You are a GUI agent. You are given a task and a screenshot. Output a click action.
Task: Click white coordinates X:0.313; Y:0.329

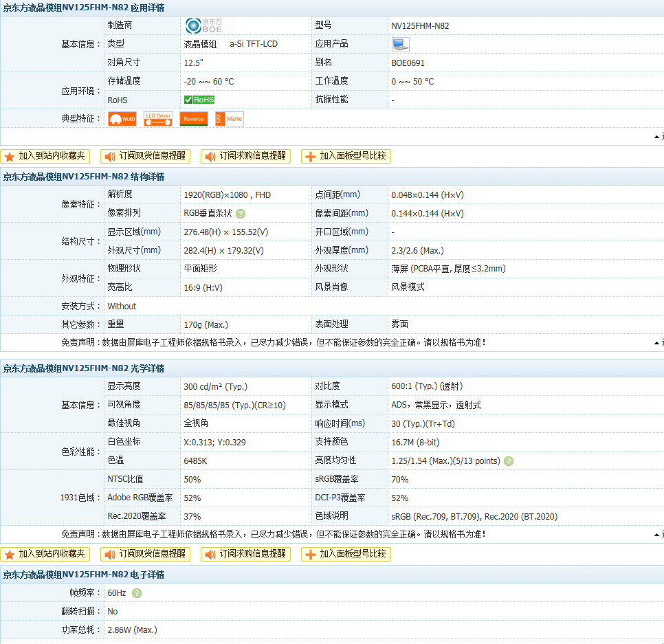tap(214, 443)
